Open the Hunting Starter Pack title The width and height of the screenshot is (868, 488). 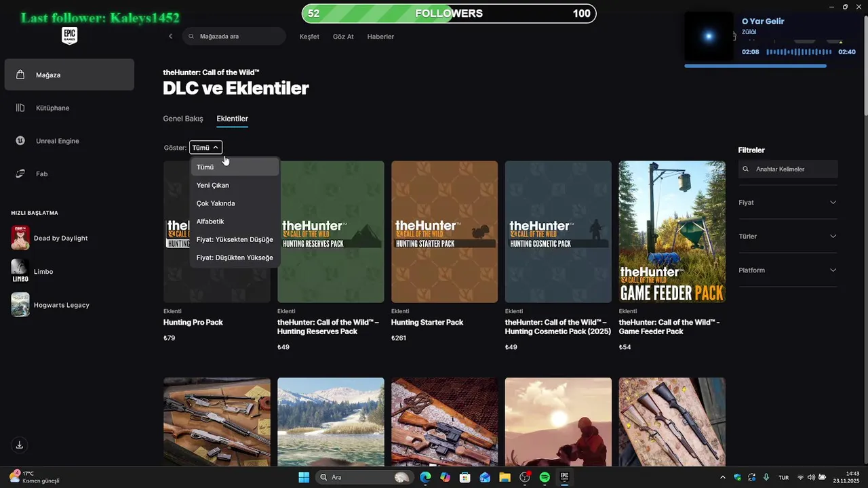point(427,323)
